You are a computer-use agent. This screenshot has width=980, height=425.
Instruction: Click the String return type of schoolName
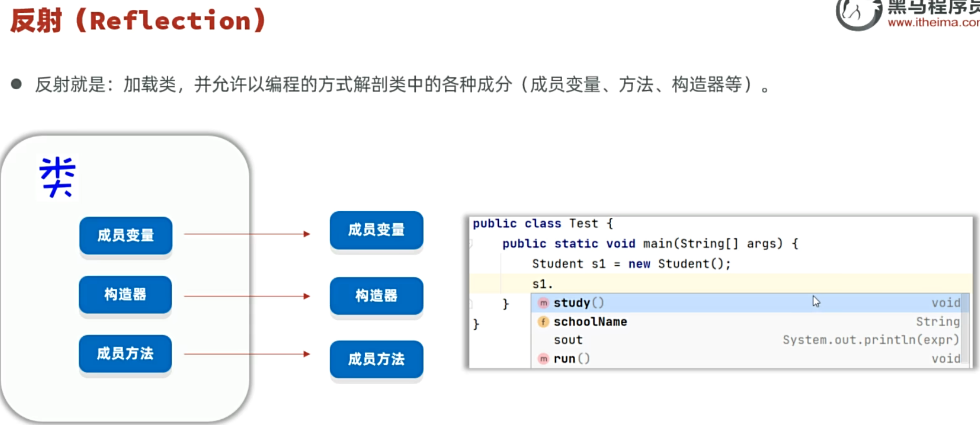937,322
